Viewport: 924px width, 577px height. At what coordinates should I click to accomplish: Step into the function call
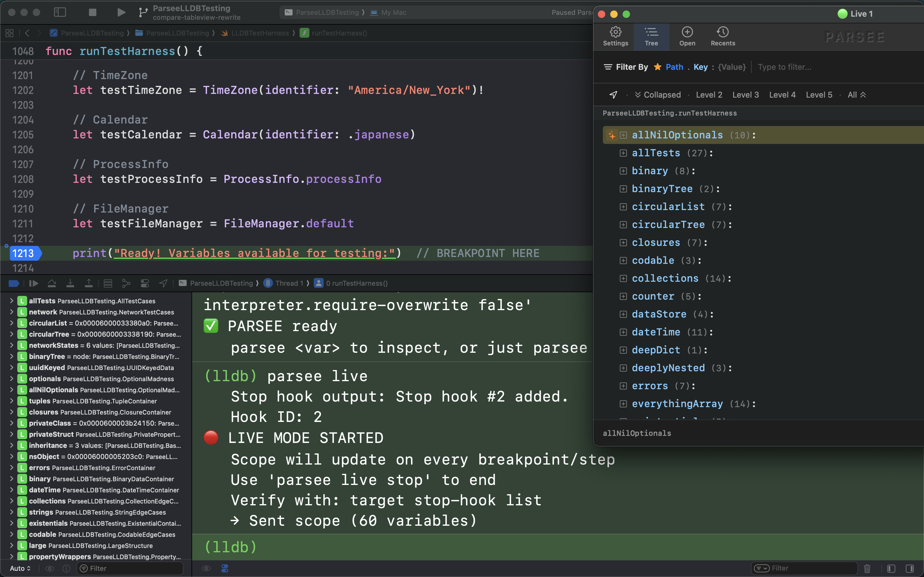coord(70,283)
